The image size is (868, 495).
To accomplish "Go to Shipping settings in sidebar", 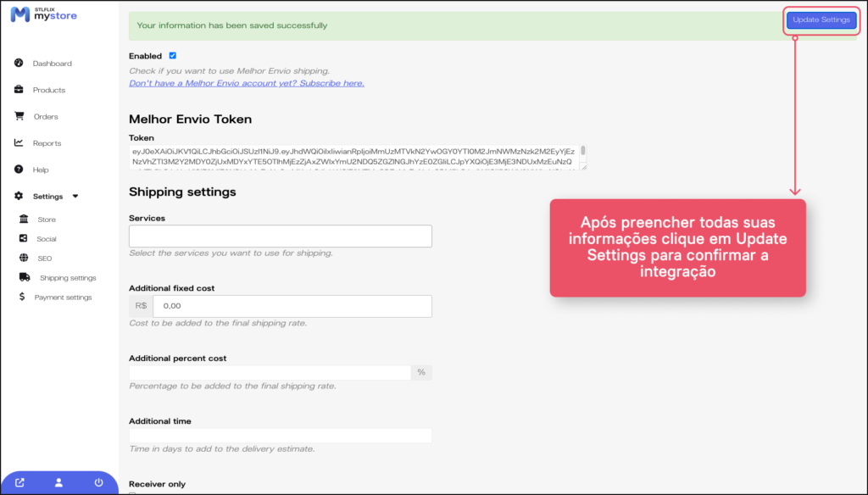I will 68,278.
